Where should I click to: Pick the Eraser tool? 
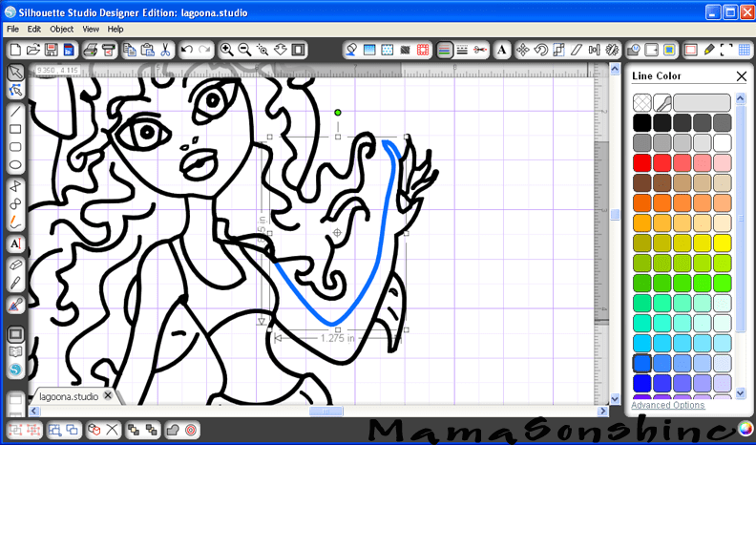point(15,264)
